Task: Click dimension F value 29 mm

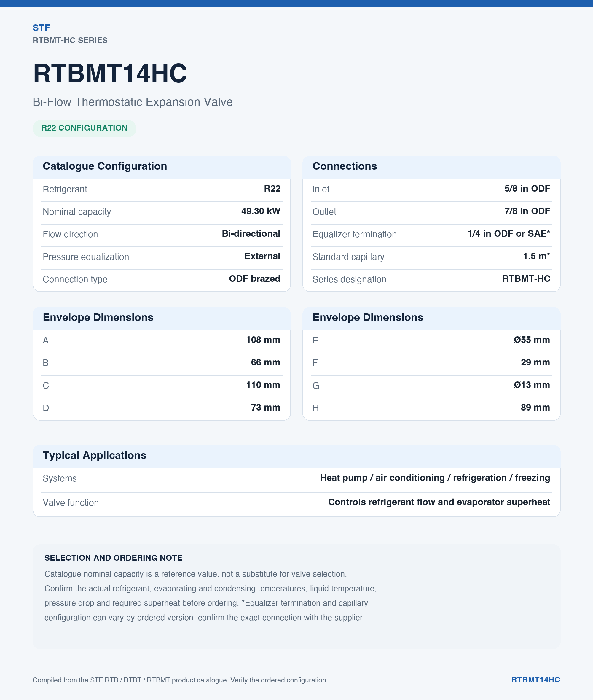Action: click(x=535, y=362)
